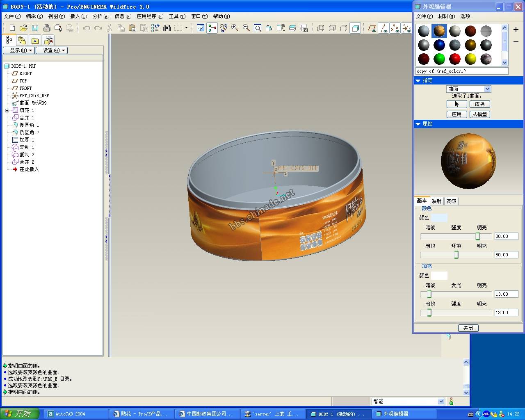The image size is (525, 420).
Task: Open the connections tab icon
Action: [x=48, y=41]
